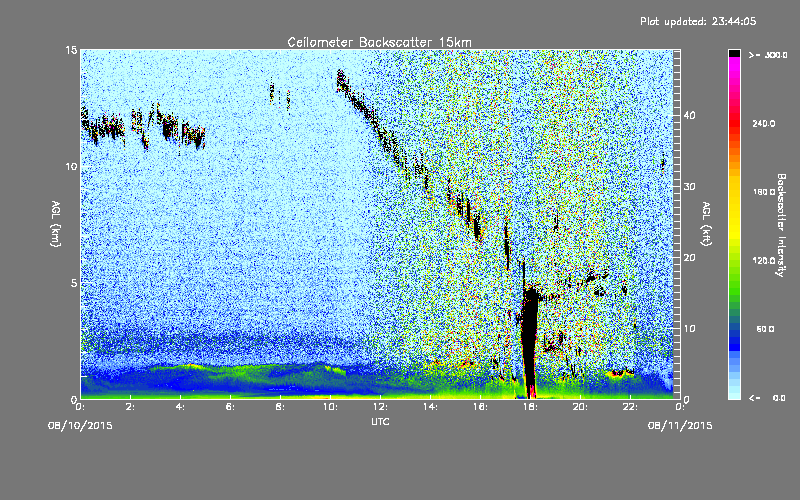Click the thick black backscatter column near 18:
This screenshot has width=800, height=500.
[530, 342]
